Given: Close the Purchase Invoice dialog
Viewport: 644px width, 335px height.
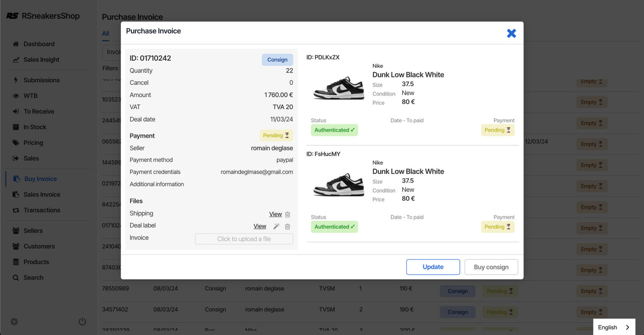Looking at the screenshot, I should pyautogui.click(x=511, y=33).
